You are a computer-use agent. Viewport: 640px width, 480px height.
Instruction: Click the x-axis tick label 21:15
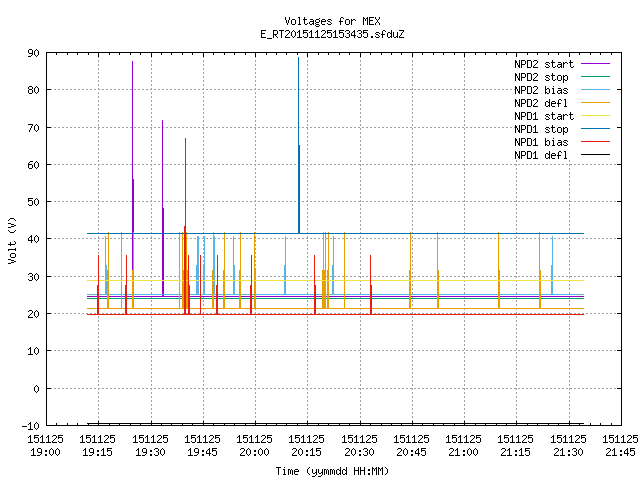click(515, 452)
